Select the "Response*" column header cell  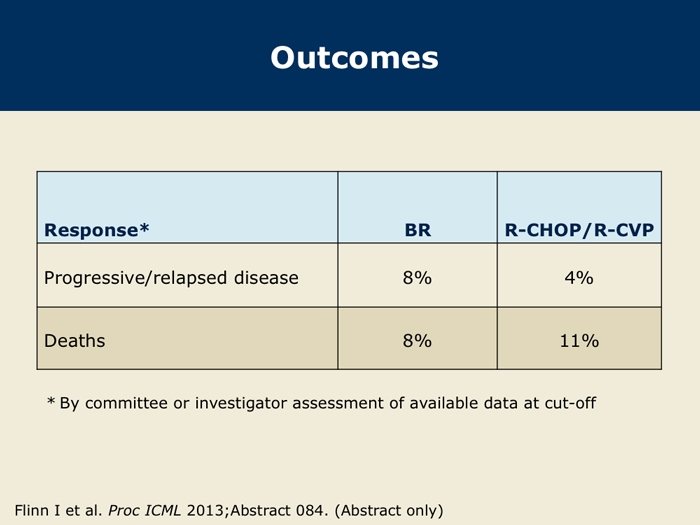pos(96,230)
